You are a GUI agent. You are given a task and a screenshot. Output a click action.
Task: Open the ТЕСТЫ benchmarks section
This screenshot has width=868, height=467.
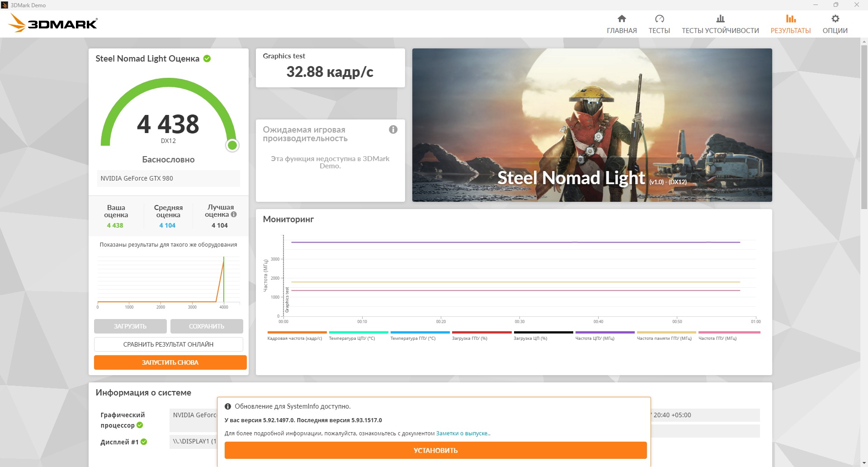pyautogui.click(x=659, y=24)
